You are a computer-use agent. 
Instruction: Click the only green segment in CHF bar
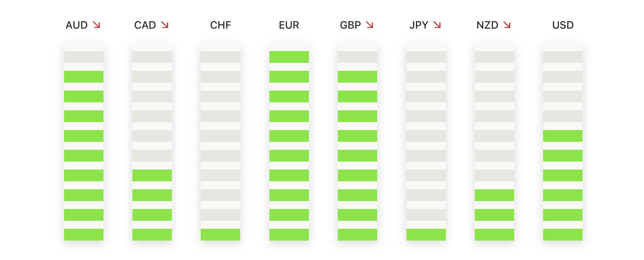[220, 235]
